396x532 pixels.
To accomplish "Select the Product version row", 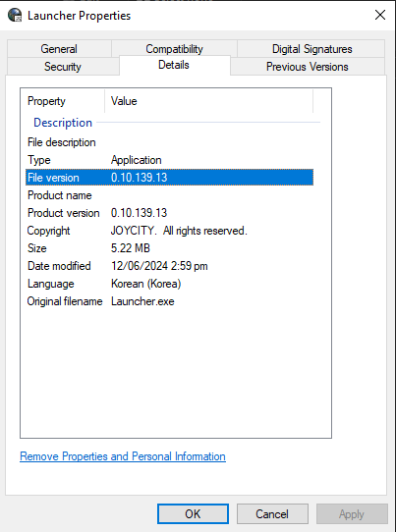I will 169,213.
